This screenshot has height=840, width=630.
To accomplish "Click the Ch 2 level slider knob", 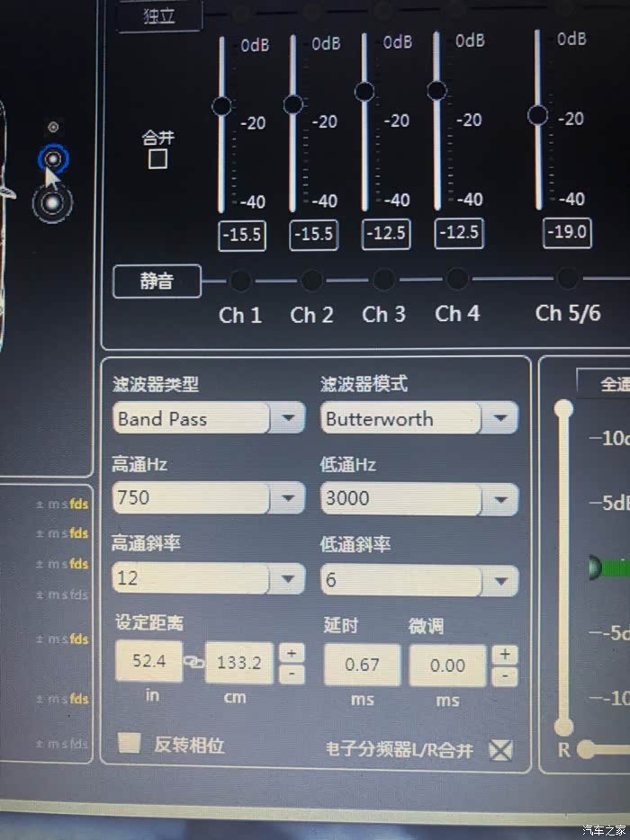I will point(293,104).
